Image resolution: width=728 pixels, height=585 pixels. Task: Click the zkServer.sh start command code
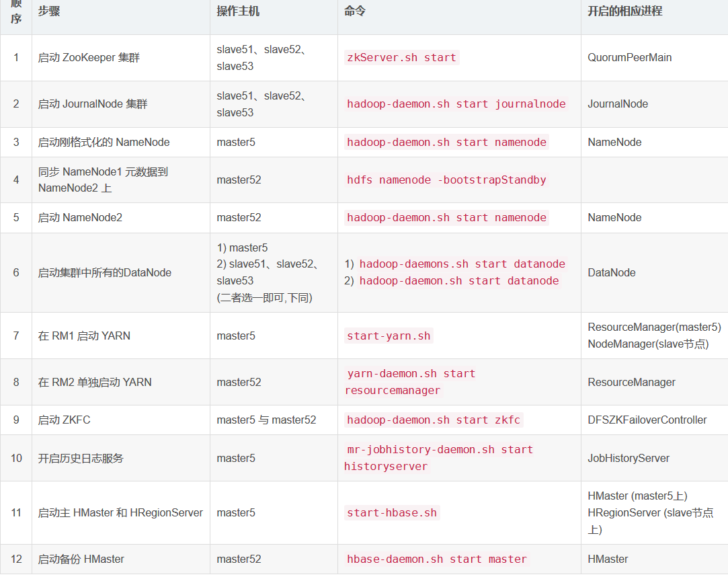pos(401,58)
